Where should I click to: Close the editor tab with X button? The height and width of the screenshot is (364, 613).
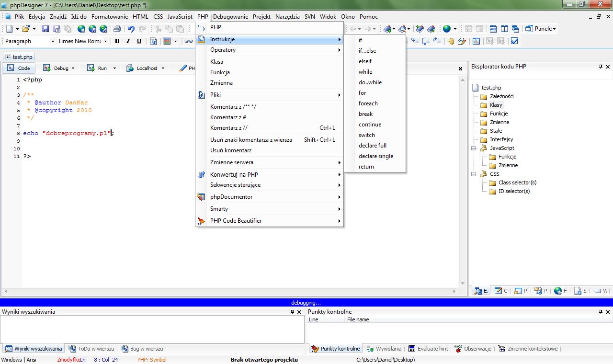click(x=461, y=68)
